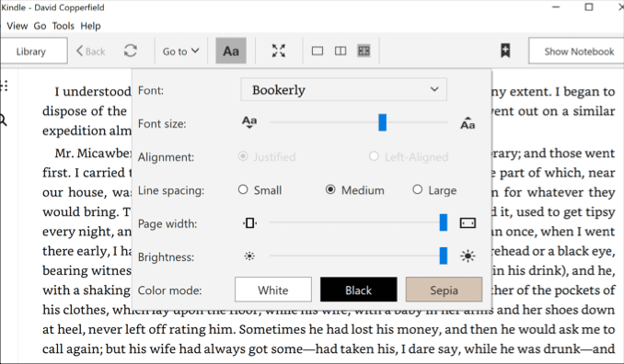Click the larger font size icon
This screenshot has height=364, width=624.
468,123
